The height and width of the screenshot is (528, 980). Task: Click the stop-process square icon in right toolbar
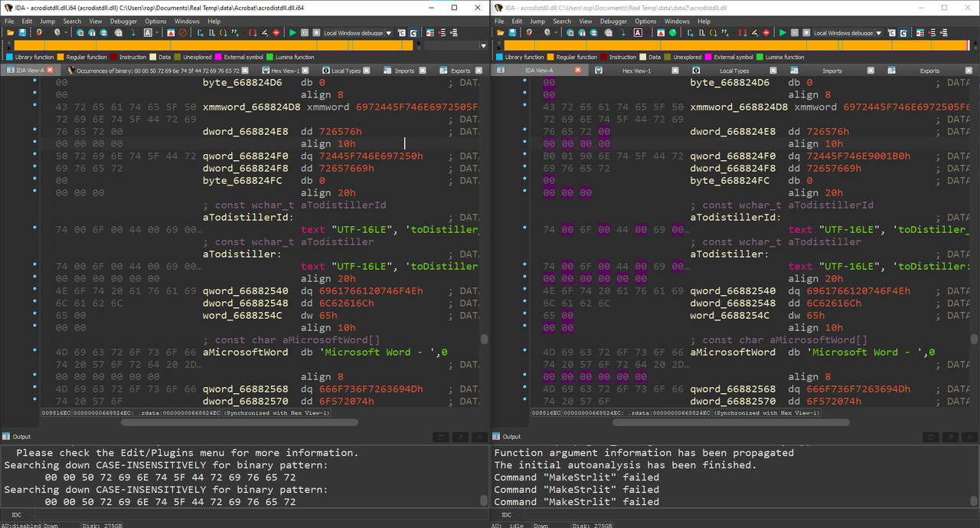point(806,33)
